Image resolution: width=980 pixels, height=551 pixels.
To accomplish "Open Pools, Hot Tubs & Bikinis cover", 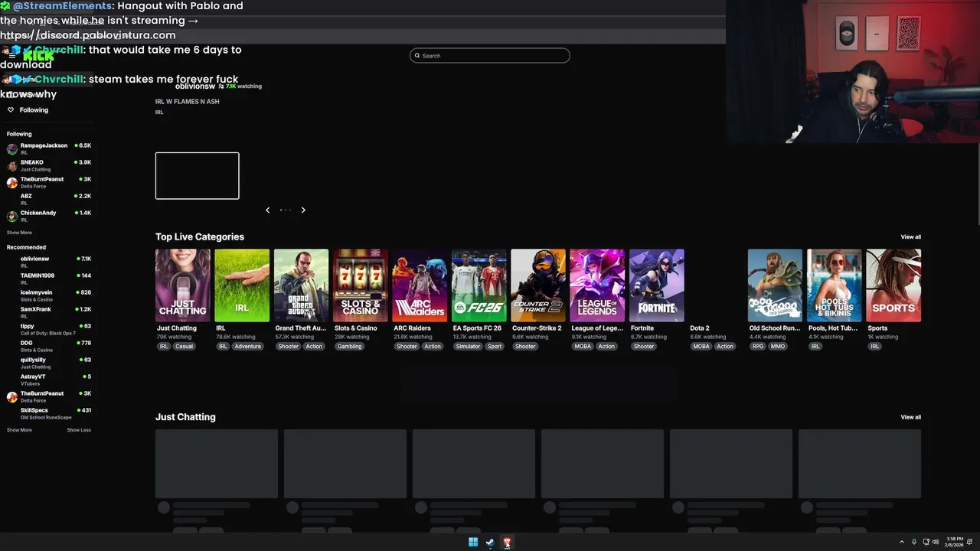I will (x=835, y=285).
